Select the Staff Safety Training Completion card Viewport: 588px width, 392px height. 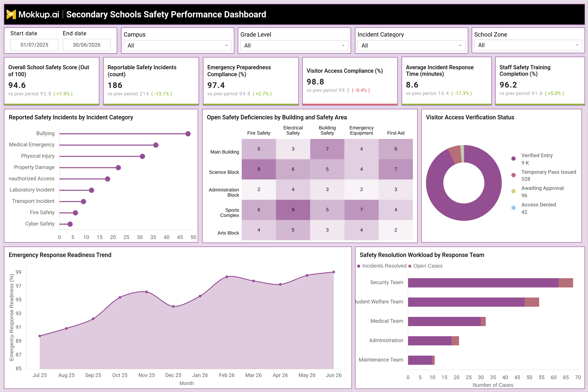[x=540, y=81]
